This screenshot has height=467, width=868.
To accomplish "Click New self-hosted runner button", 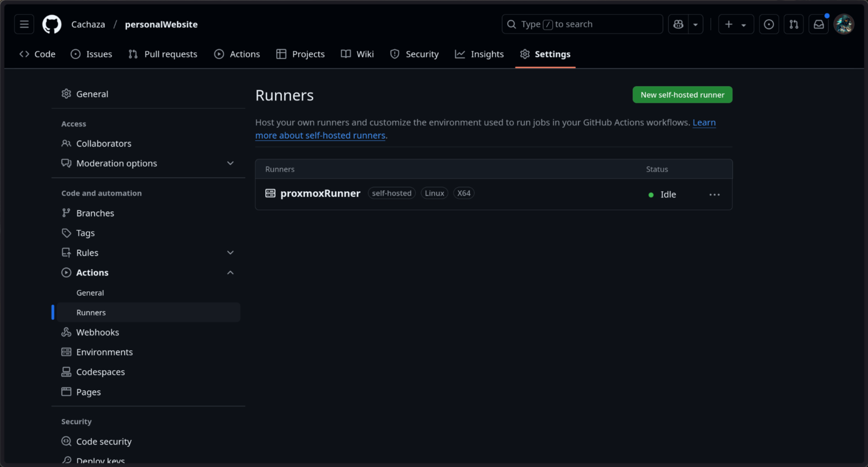I will [682, 95].
